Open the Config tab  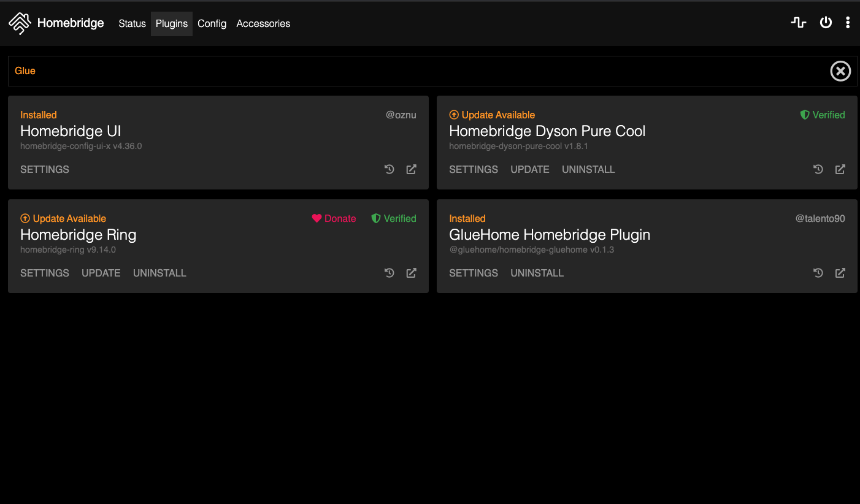(x=212, y=23)
